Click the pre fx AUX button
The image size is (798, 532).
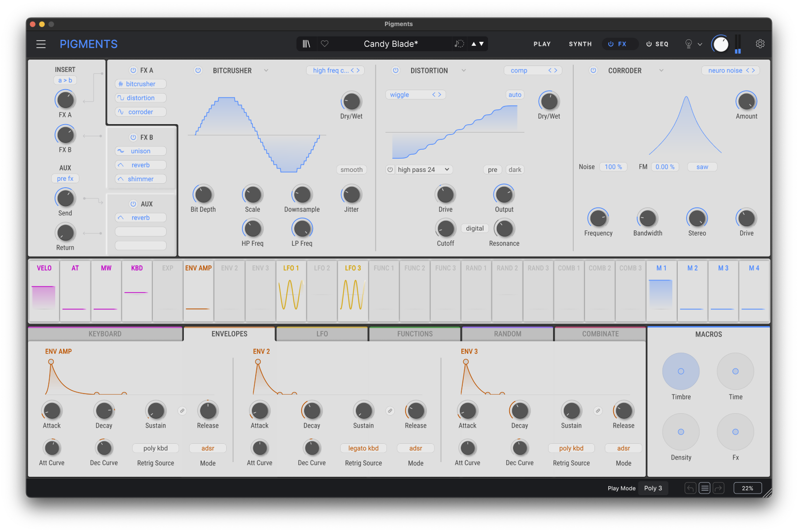(x=65, y=178)
